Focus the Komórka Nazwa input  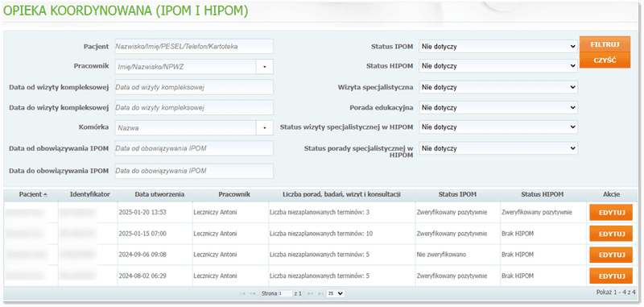[186, 128]
